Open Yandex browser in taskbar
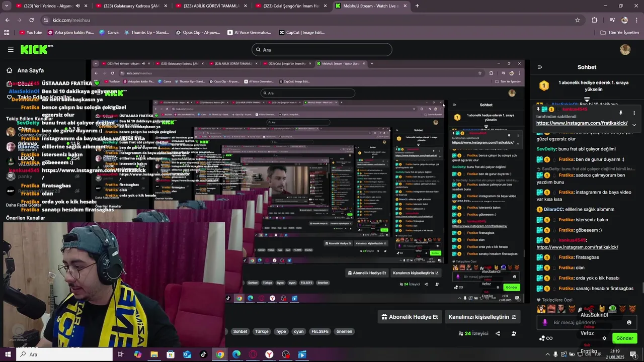The width and height of the screenshot is (644, 362). (x=270, y=354)
